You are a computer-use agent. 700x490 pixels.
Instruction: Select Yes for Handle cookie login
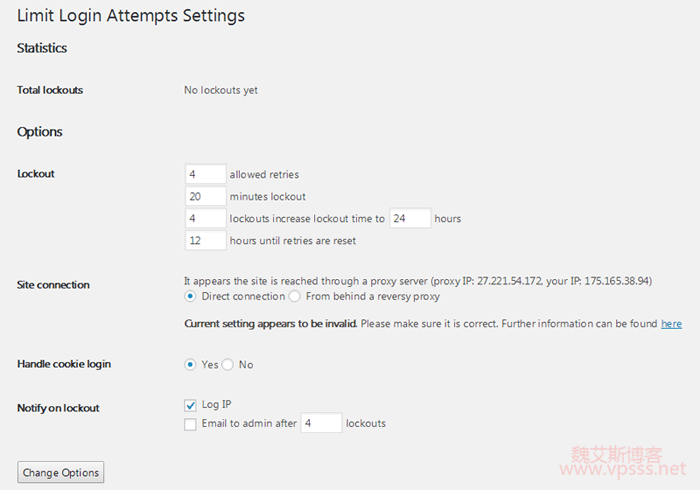(191, 364)
